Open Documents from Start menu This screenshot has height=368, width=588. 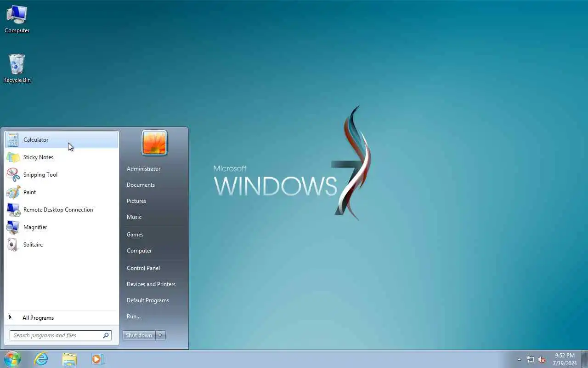coord(141,185)
